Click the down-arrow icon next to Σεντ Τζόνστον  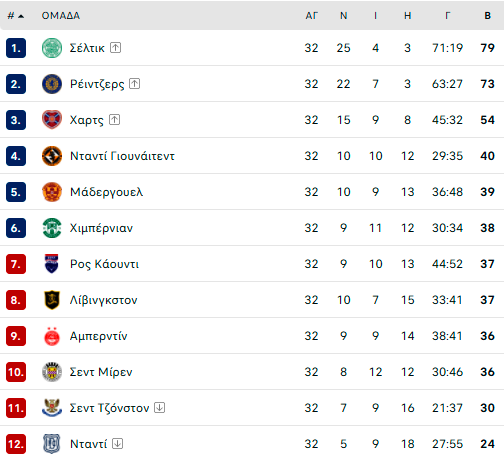(x=159, y=408)
